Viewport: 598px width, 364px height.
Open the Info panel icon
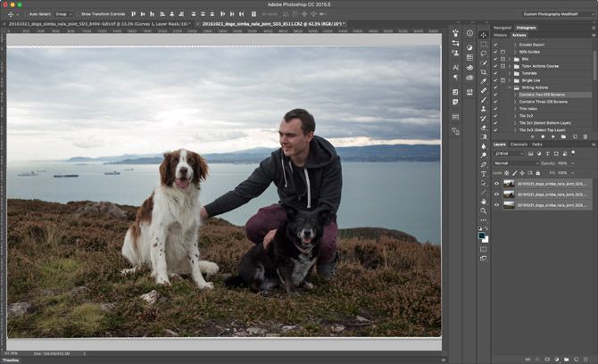[469, 34]
